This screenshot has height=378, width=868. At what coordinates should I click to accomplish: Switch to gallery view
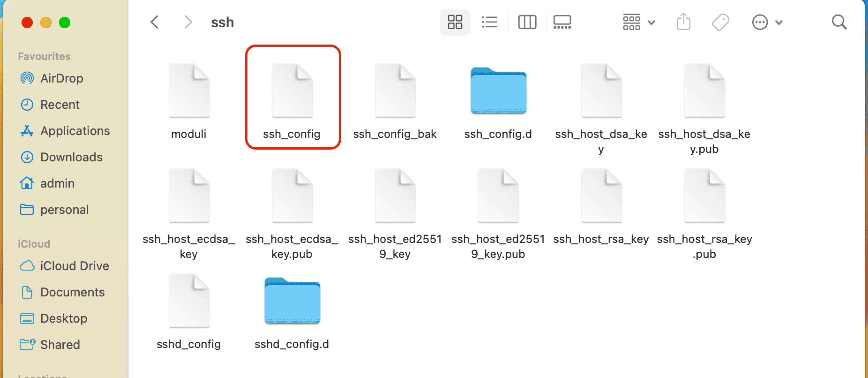(x=562, y=22)
